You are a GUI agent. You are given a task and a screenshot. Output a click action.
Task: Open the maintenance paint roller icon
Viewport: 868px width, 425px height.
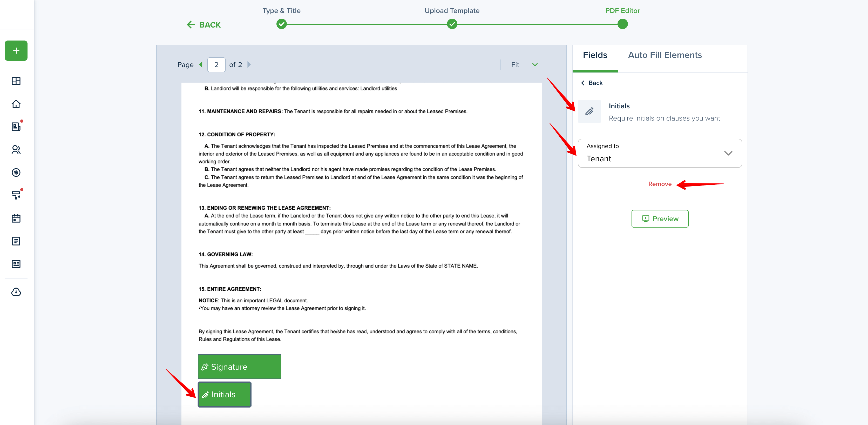(x=16, y=195)
